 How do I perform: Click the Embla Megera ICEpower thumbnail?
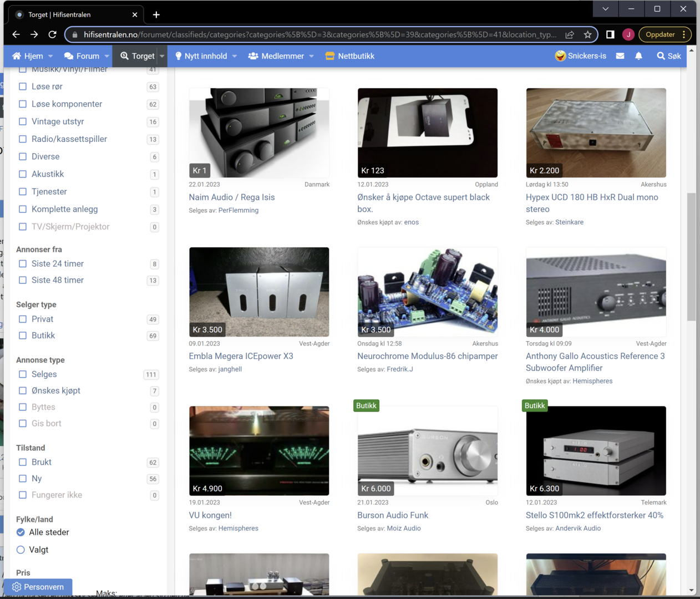(259, 292)
